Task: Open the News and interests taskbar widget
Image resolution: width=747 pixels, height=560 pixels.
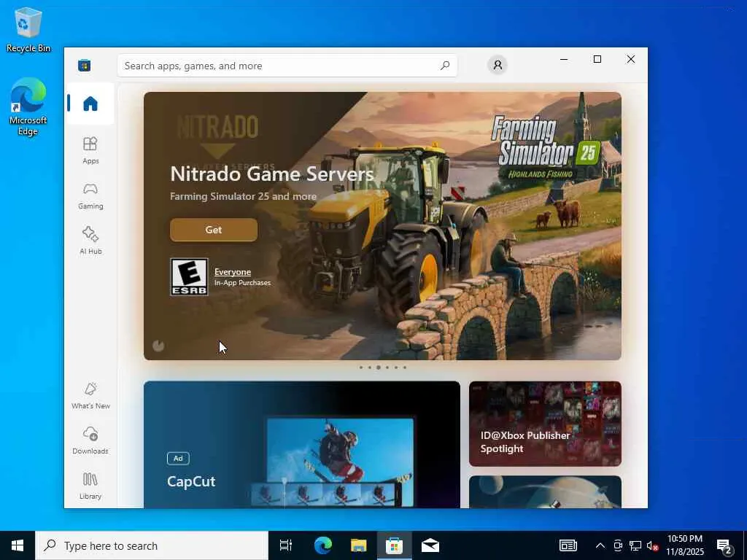Action: (x=568, y=545)
